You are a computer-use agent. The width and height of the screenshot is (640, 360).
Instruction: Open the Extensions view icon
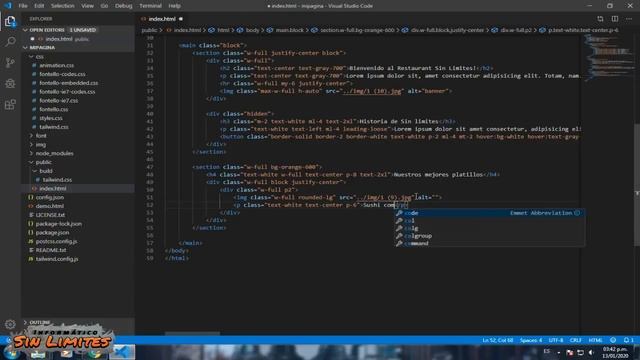coord(10,104)
